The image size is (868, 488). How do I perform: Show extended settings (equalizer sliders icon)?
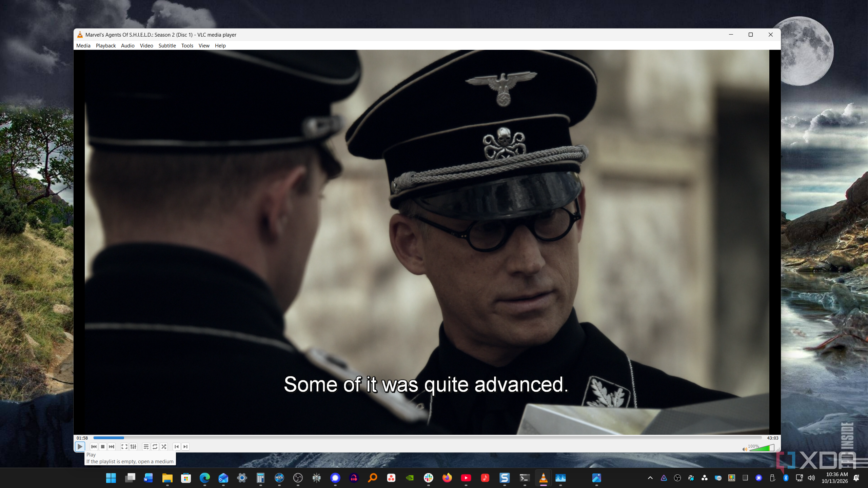pos(133,447)
